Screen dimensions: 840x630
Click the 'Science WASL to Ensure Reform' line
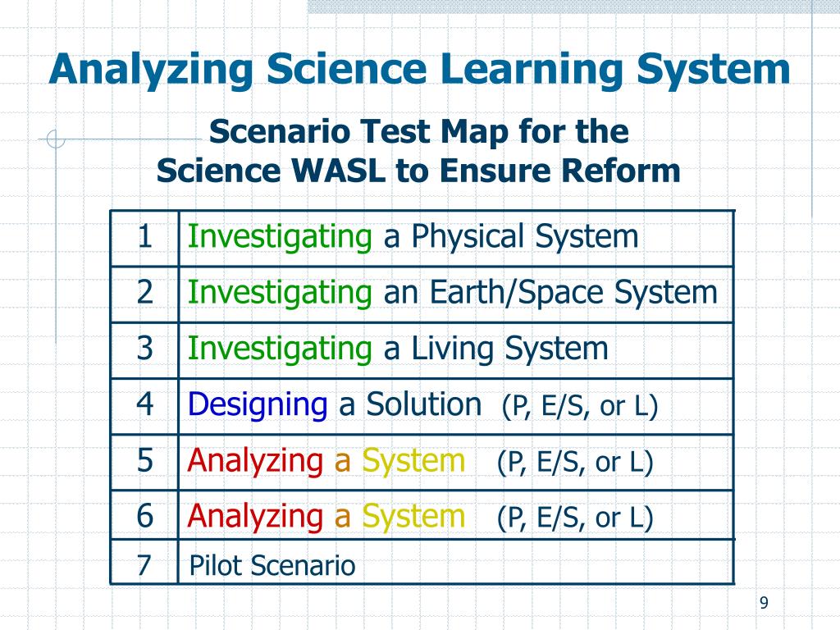point(418,171)
